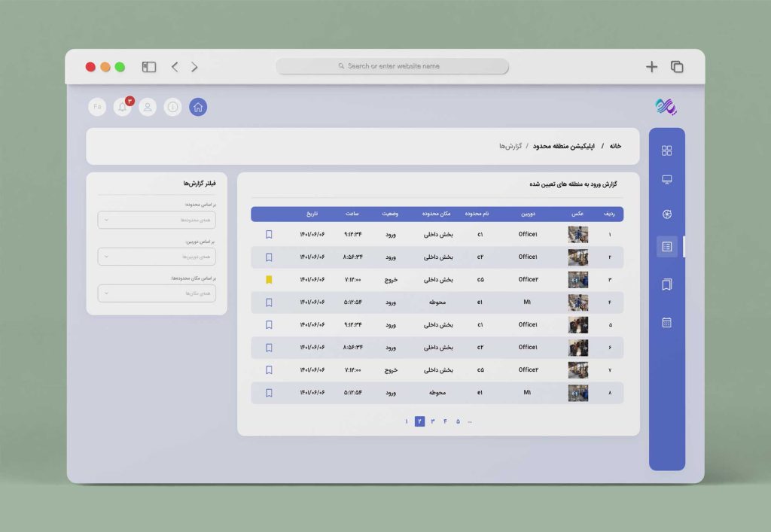The width and height of the screenshot is (771, 532).
Task: Click the blue home icon button
Action: tap(198, 108)
